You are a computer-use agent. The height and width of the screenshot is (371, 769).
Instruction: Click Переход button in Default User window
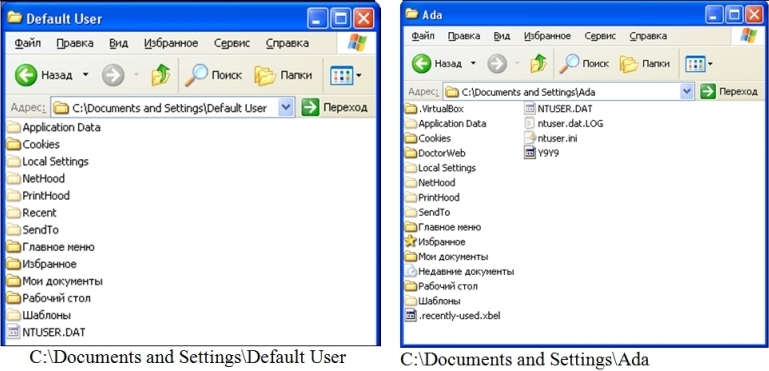334,107
